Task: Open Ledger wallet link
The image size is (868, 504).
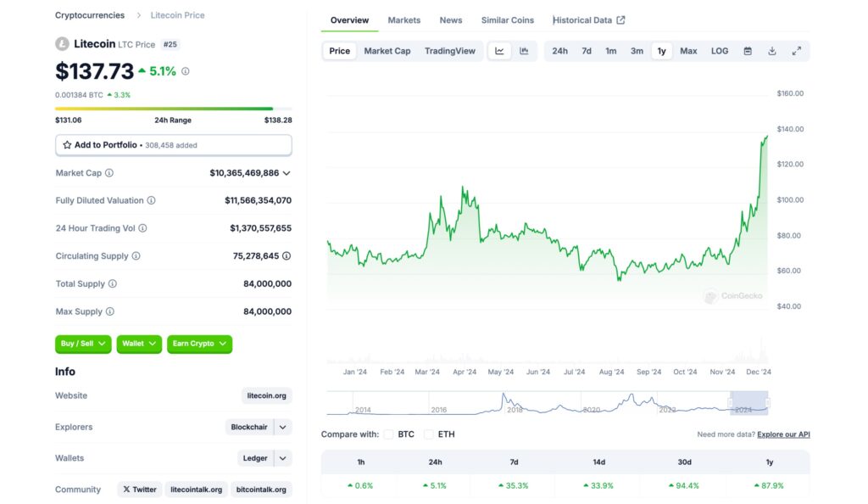Action: pyautogui.click(x=254, y=458)
